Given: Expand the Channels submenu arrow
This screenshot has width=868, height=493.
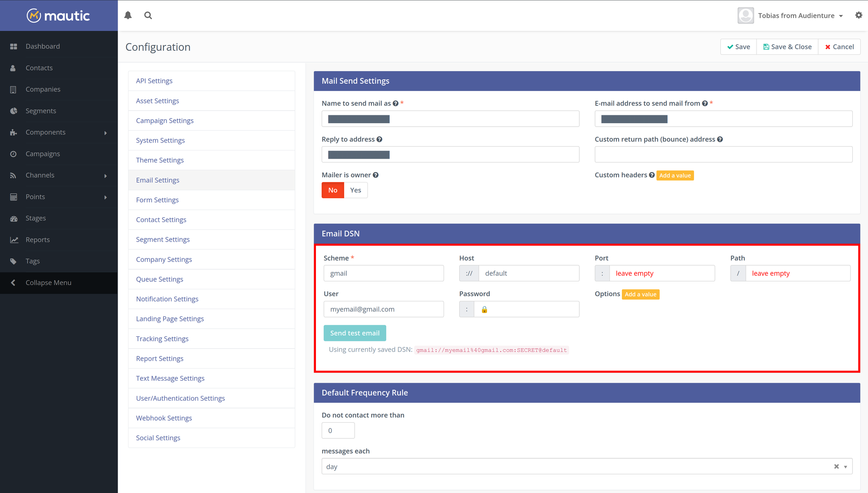Looking at the screenshot, I should (105, 176).
